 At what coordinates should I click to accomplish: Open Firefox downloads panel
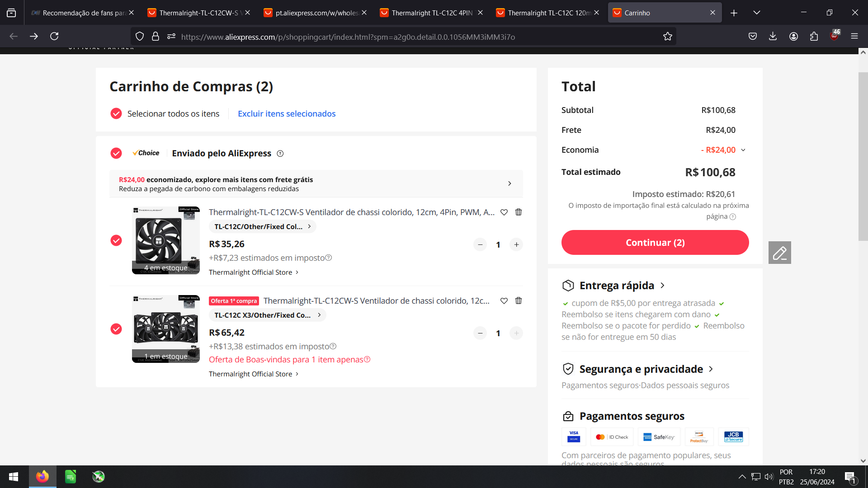(773, 36)
